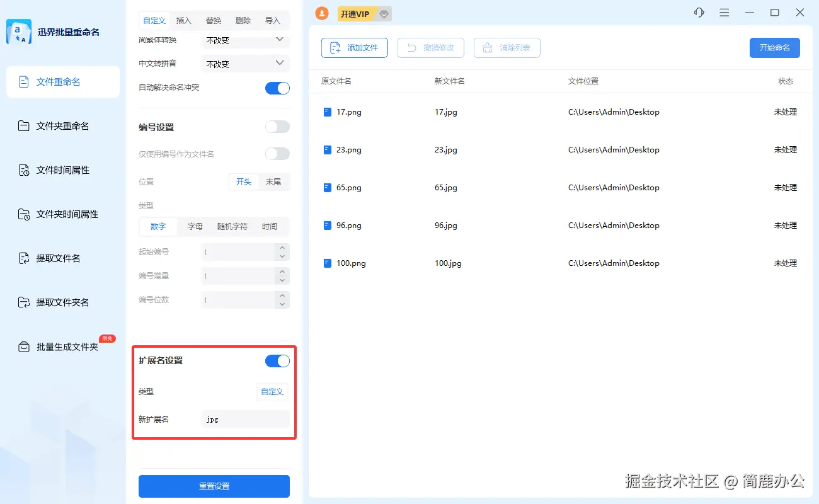
Task: Click the VIP diamond badge icon
Action: [384, 14]
